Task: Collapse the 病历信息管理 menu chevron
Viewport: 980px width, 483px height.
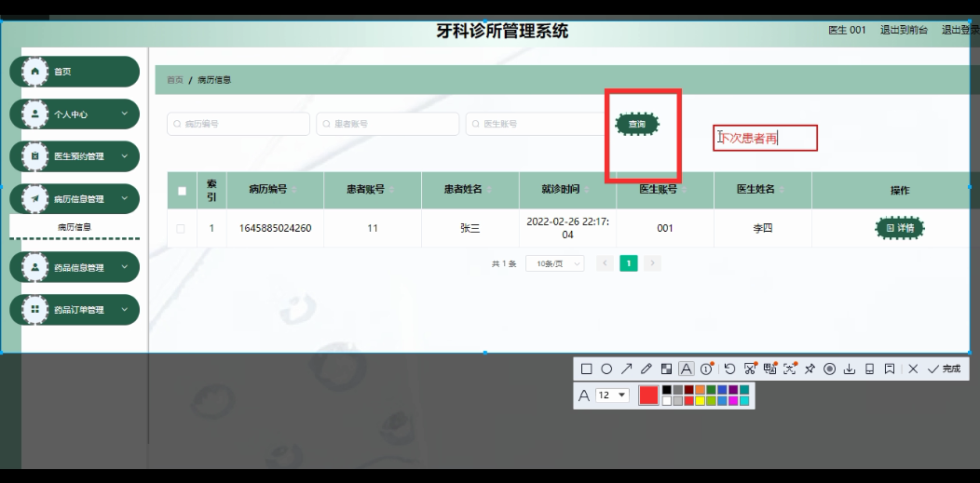Action: pos(125,198)
